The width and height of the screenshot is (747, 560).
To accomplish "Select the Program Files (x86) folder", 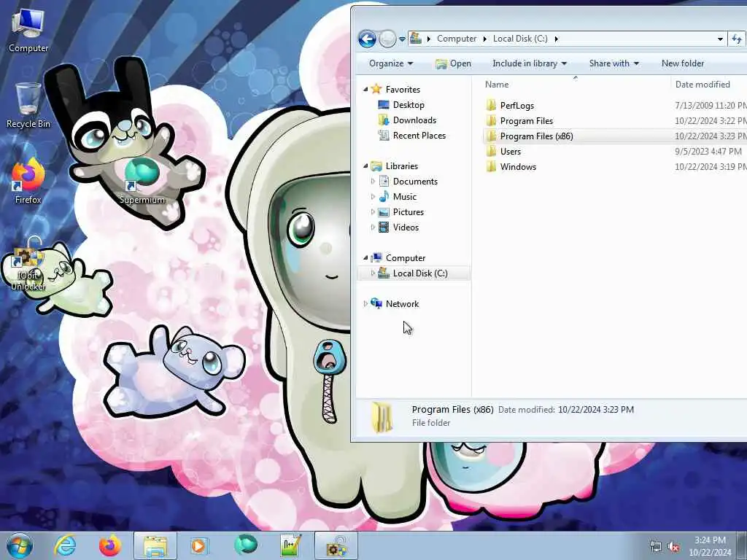I will [x=536, y=136].
